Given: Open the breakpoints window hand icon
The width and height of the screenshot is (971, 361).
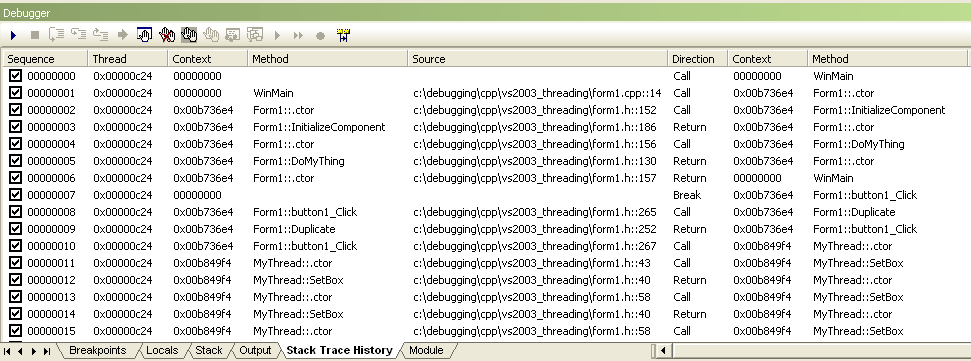Looking at the screenshot, I should click(x=144, y=35).
